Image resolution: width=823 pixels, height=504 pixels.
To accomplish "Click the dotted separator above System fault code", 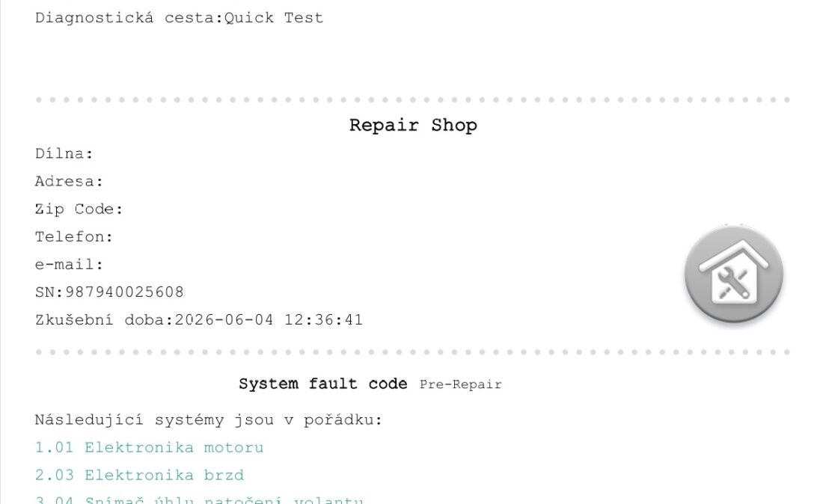I will click(412, 352).
